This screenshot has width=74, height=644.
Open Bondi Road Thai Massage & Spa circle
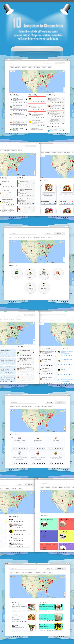click(57, 274)
